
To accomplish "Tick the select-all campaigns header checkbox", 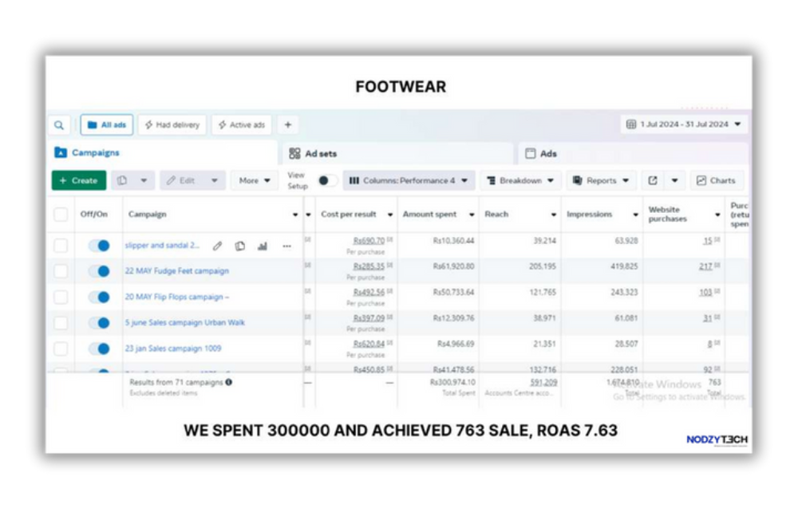I will (61, 215).
